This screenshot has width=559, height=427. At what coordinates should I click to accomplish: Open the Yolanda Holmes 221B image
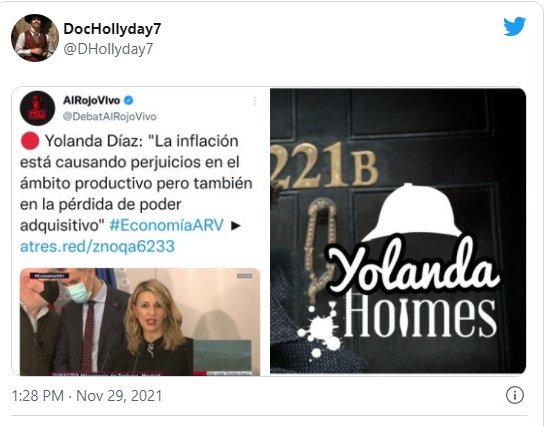(x=398, y=231)
